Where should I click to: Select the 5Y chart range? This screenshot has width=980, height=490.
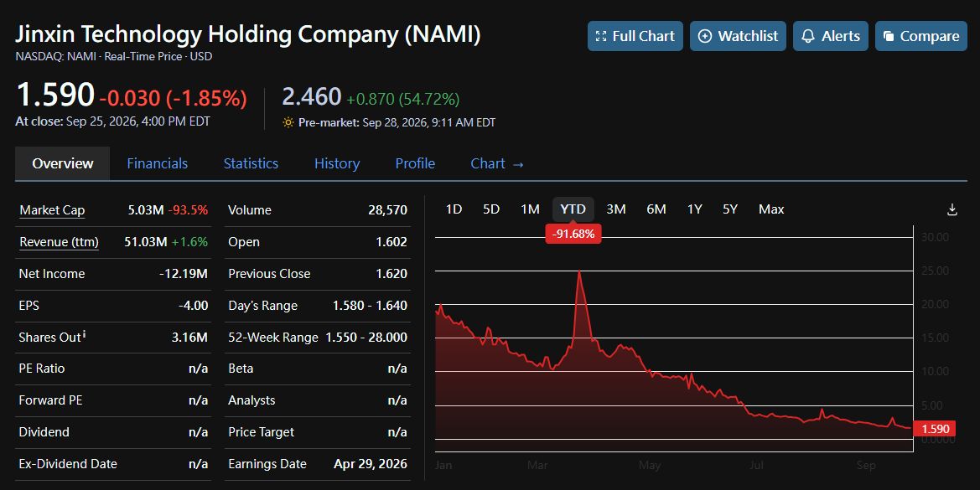click(730, 209)
